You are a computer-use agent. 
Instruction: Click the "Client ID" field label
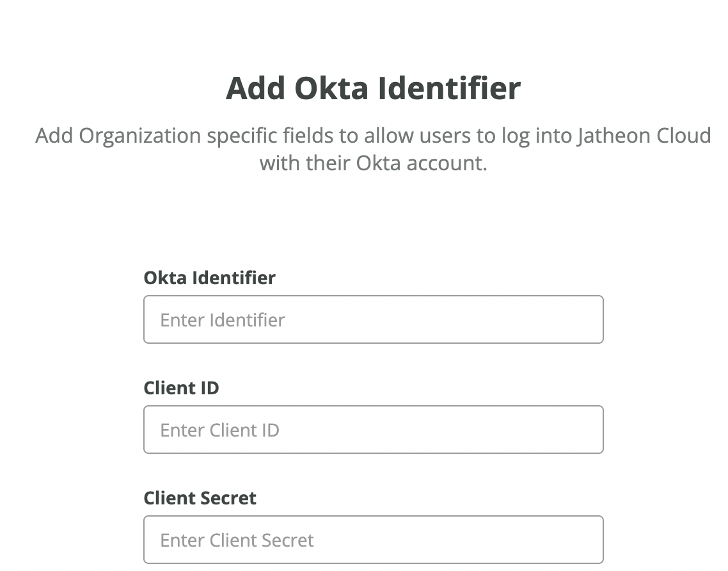(181, 387)
